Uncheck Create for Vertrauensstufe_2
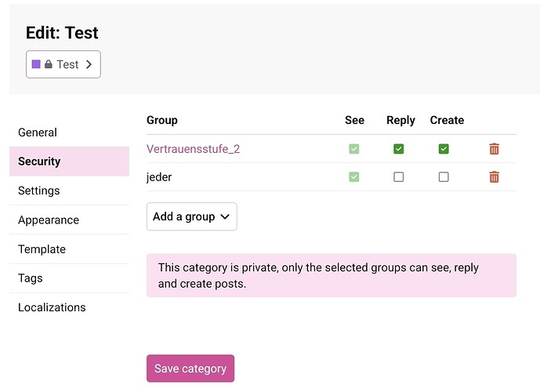This screenshot has height=392, width=540. (x=444, y=149)
